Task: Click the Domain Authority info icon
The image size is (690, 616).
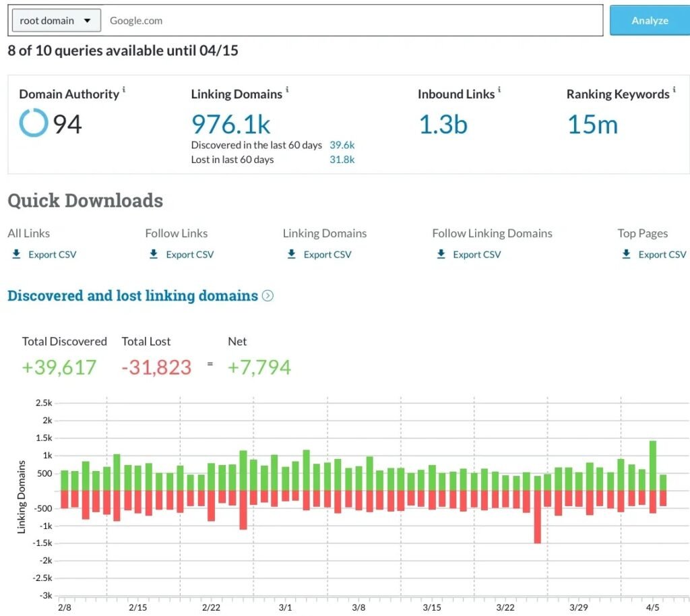Action: click(124, 90)
